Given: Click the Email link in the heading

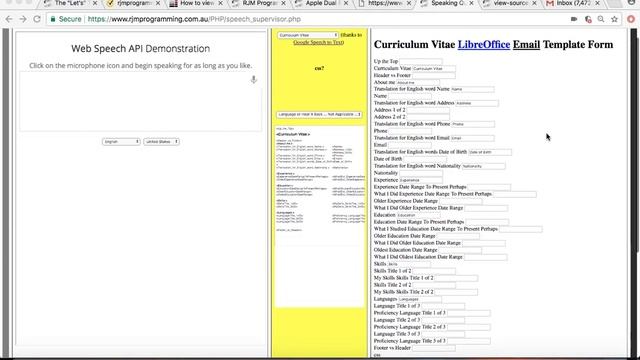Looking at the screenshot, I should pyautogui.click(x=527, y=44).
